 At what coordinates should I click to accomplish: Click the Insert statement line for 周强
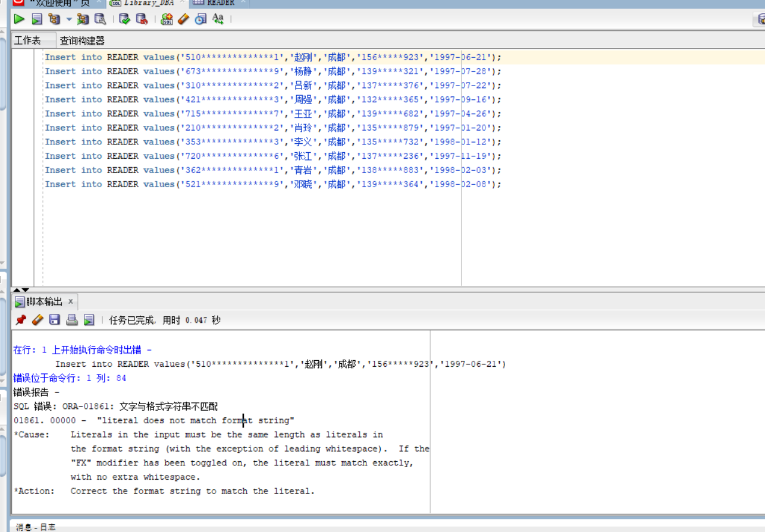click(x=273, y=100)
